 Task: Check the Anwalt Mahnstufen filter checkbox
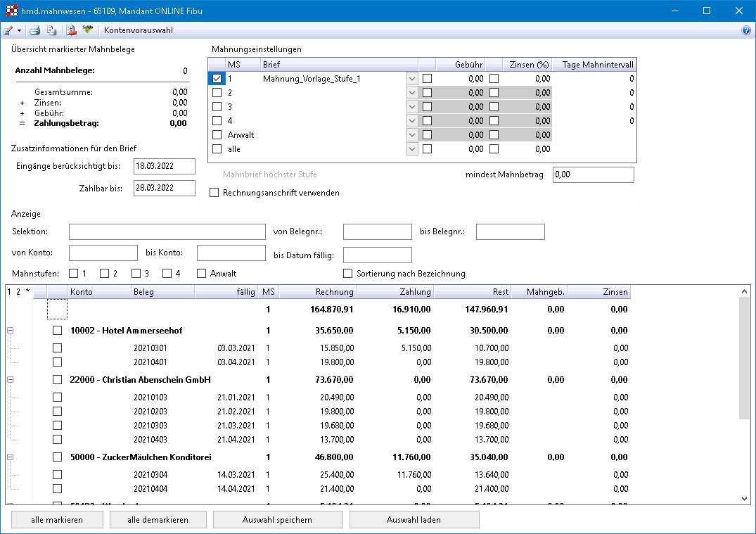point(202,274)
